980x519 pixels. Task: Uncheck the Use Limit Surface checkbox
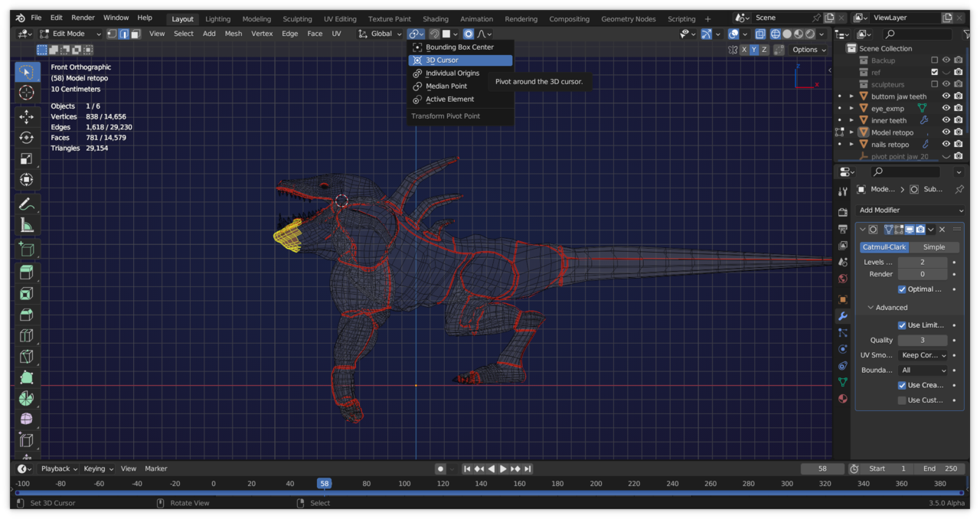pos(902,325)
